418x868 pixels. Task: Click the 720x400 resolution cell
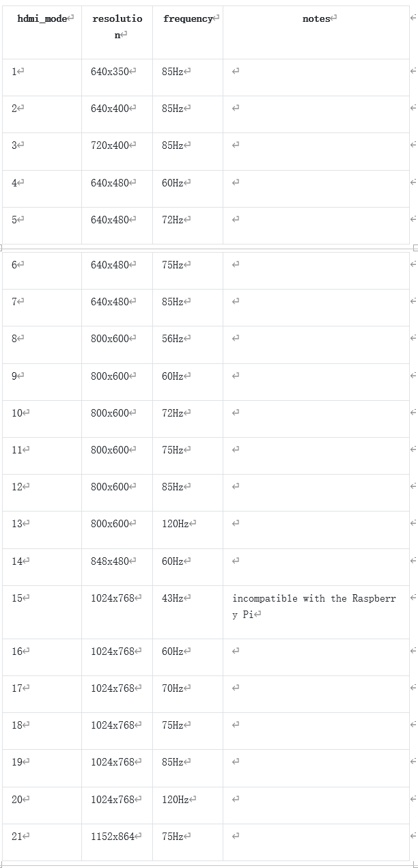click(x=117, y=152)
